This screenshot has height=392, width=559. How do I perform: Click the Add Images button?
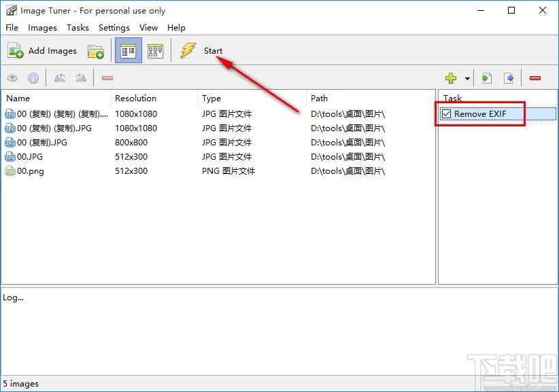coord(42,51)
